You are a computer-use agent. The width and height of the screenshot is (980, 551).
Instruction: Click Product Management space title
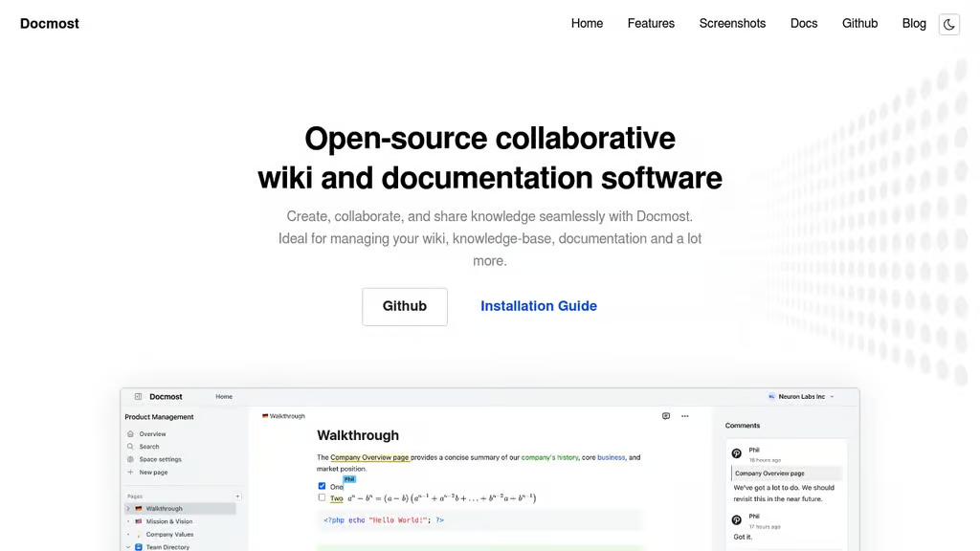tap(159, 417)
